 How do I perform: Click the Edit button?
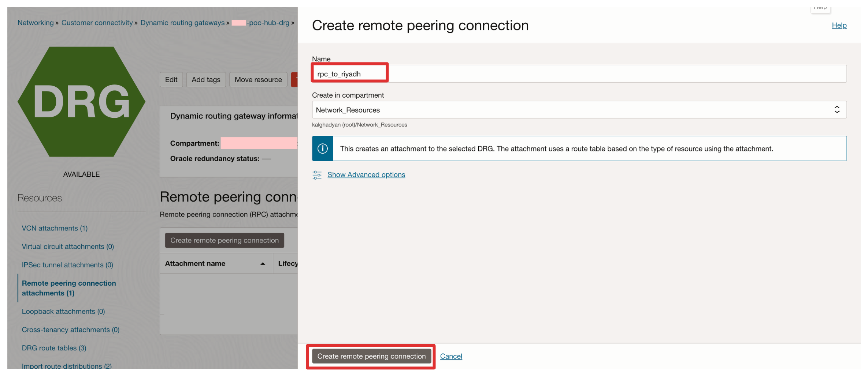coord(171,80)
